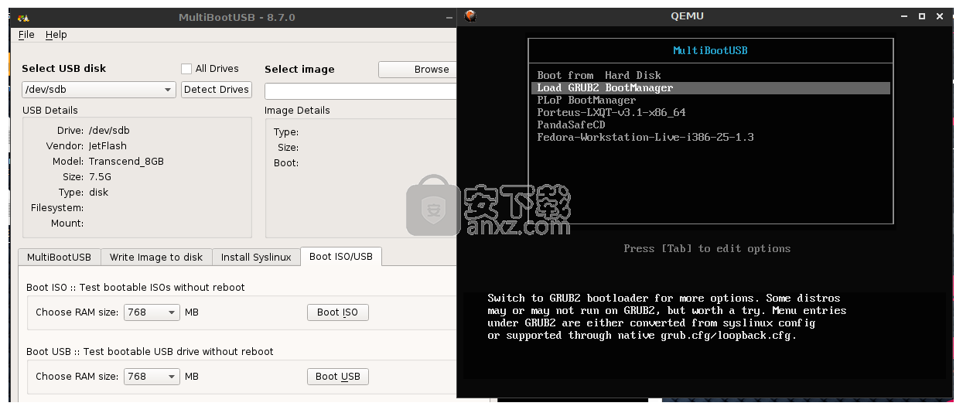Click the MultiBootUSB title bar app icon
The image size is (980, 413).
click(23, 17)
